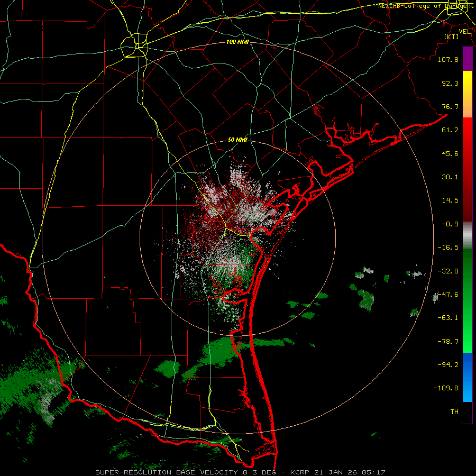Select the 92.3 legend value
476x476 pixels.
point(450,83)
